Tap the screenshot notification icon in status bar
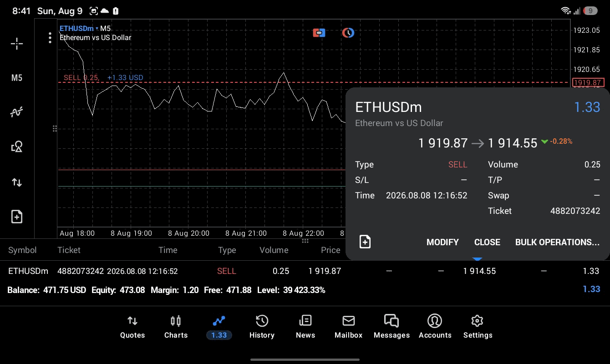The image size is (610, 364). [93, 10]
